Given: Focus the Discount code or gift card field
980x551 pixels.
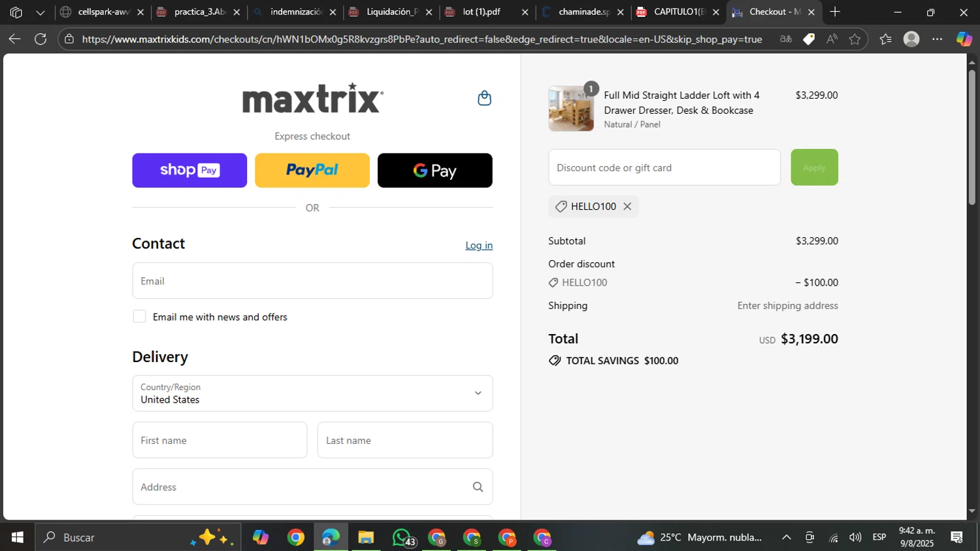Looking at the screenshot, I should (x=664, y=167).
